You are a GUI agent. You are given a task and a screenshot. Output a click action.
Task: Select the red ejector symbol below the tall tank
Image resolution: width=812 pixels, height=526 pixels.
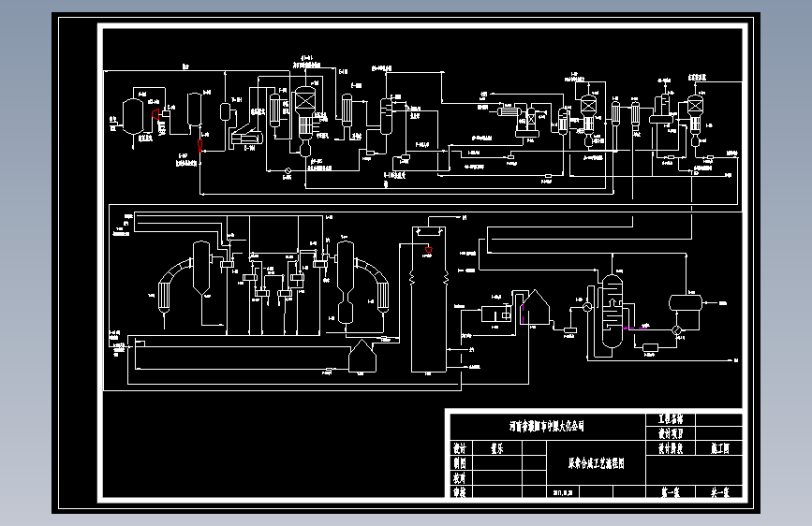click(x=199, y=145)
